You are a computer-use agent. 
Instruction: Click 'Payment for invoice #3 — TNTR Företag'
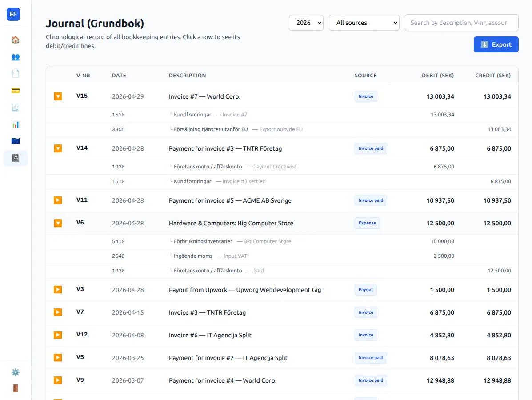tap(225, 148)
